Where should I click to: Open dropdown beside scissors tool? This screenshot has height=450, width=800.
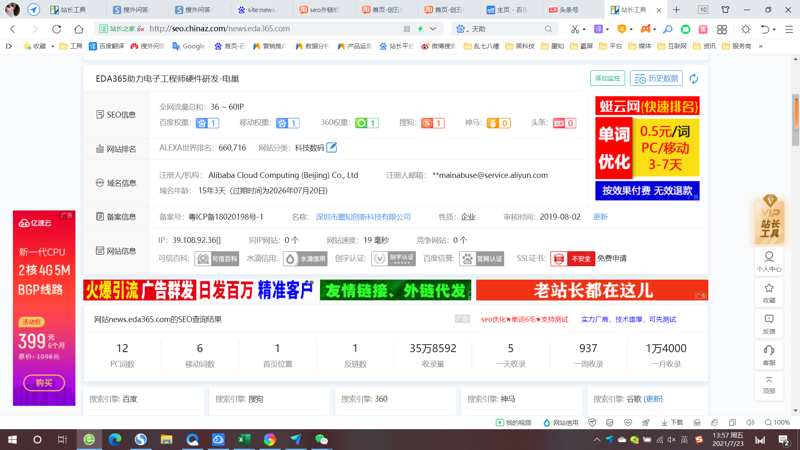click(x=584, y=30)
